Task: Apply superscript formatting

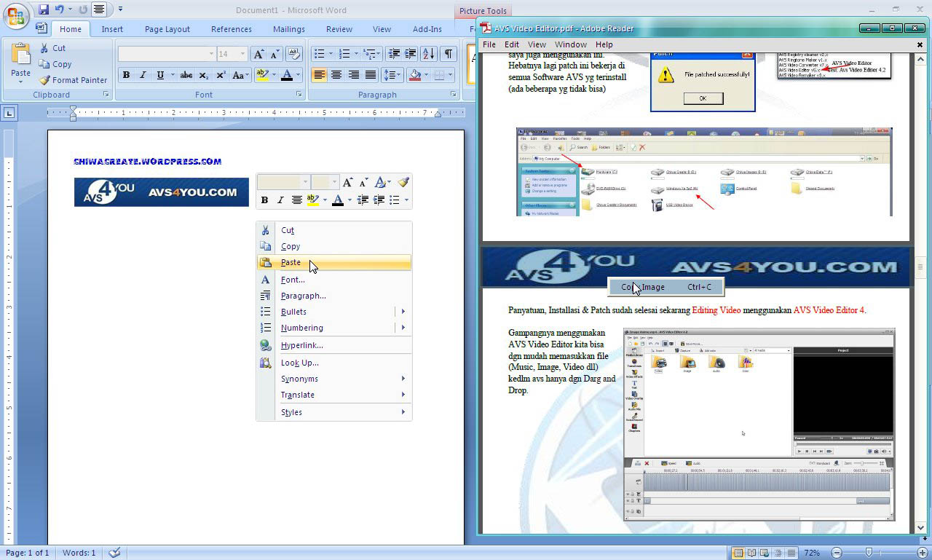Action: [x=221, y=75]
